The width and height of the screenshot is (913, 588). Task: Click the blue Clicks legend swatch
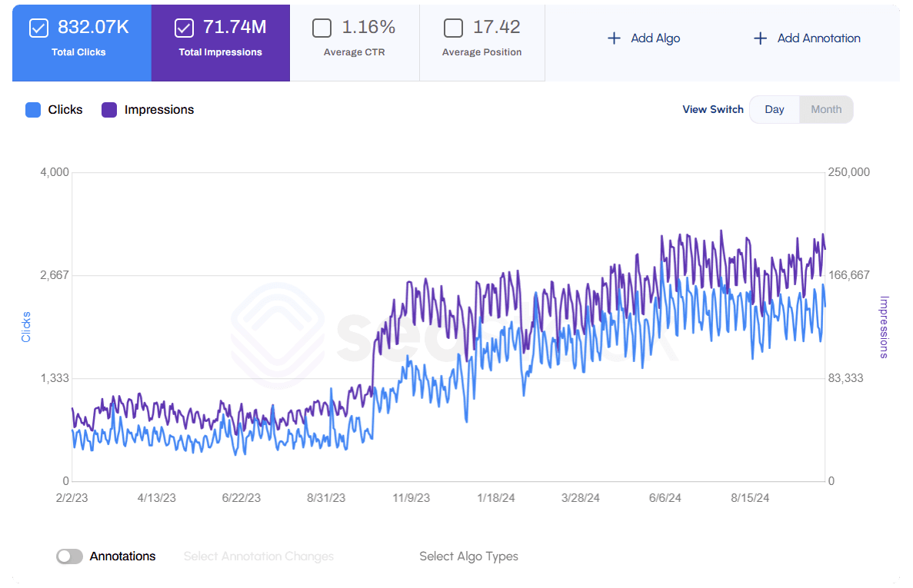[33, 110]
